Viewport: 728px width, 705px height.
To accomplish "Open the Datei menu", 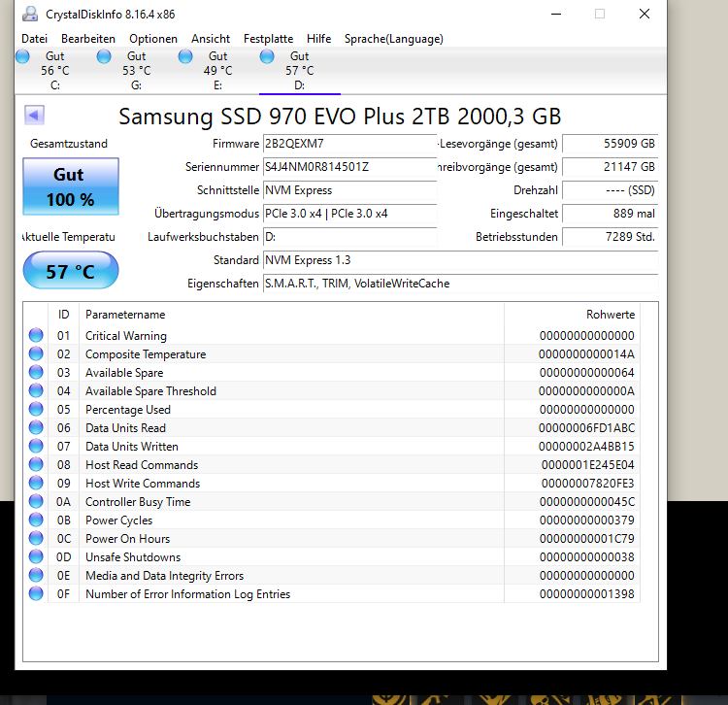I will coord(34,39).
